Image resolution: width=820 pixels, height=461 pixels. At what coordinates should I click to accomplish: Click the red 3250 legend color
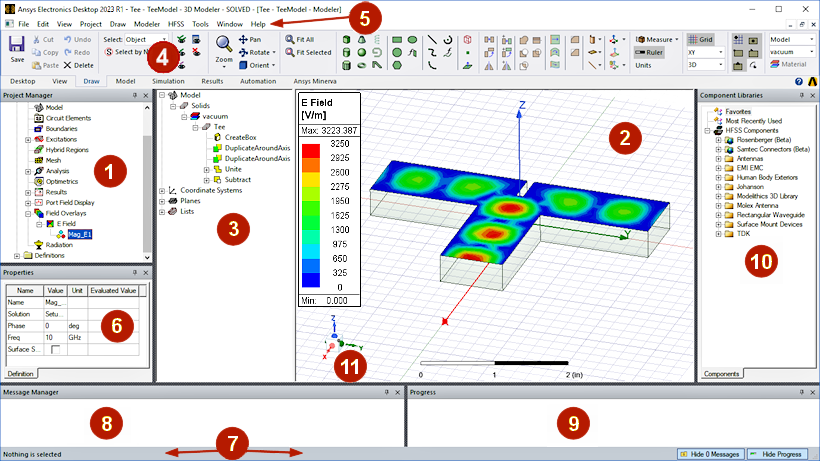(x=311, y=151)
